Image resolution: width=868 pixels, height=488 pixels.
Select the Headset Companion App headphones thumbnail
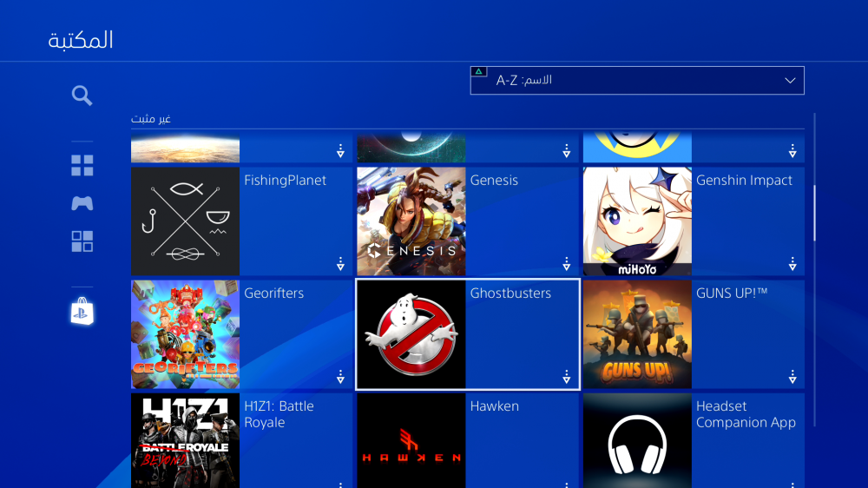[637, 440]
